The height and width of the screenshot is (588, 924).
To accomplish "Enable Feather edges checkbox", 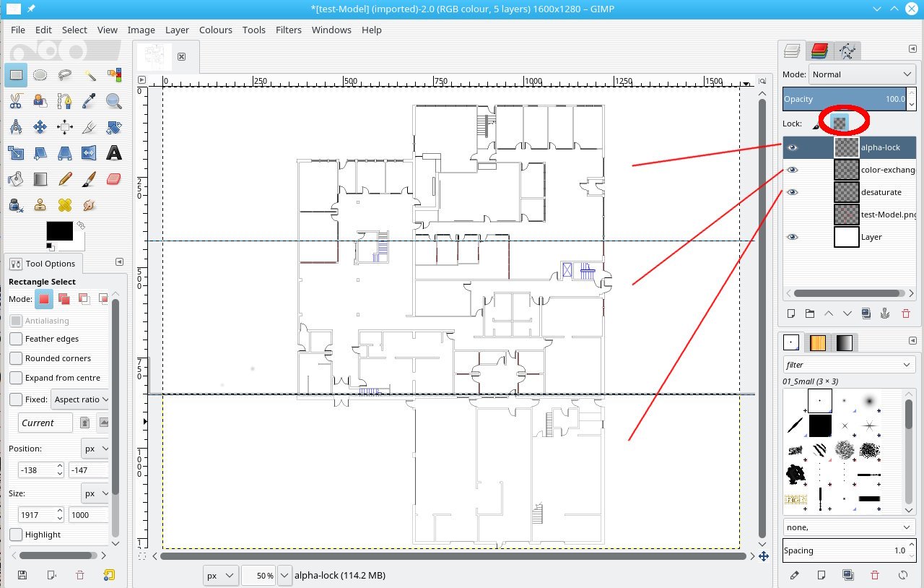I will (x=16, y=339).
